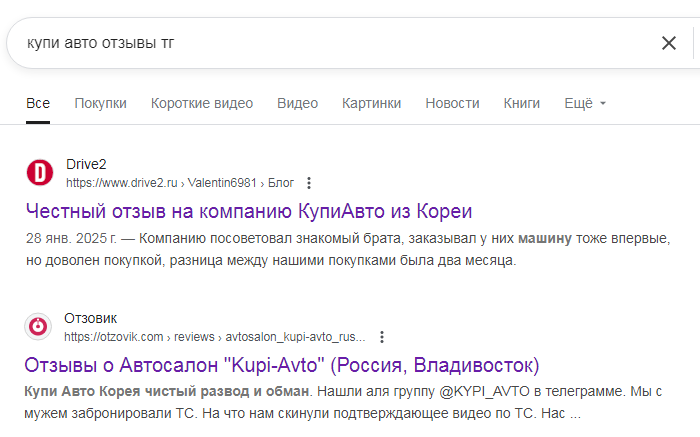The image size is (700, 437).
Task: Open "Честный отзыв на компанию КупиАвто из Кореи"
Action: (249, 211)
